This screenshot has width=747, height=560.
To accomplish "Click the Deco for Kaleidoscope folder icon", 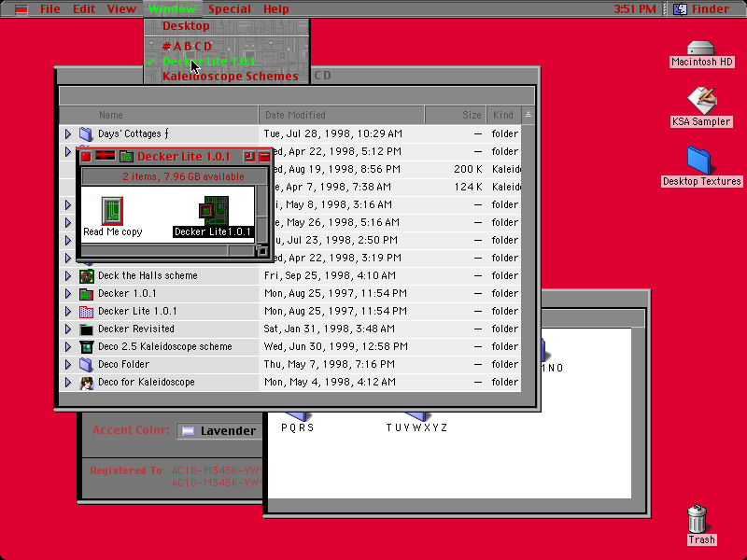I will pyautogui.click(x=86, y=383).
